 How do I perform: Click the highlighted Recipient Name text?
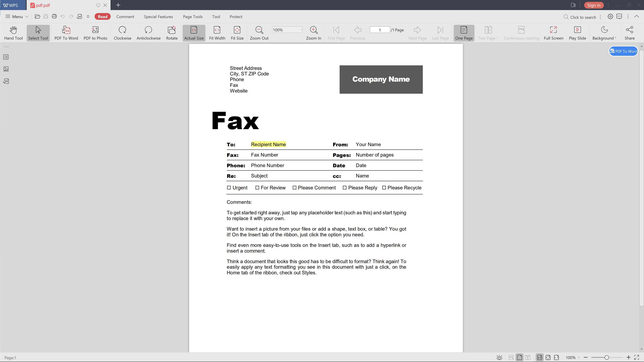268,144
